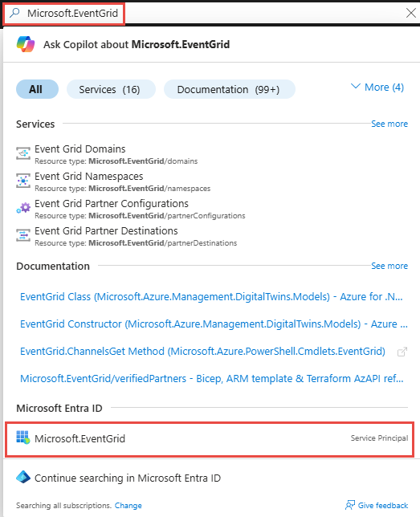This screenshot has width=420, height=517.
Task: Click the Copilot logo icon
Action: click(26, 44)
